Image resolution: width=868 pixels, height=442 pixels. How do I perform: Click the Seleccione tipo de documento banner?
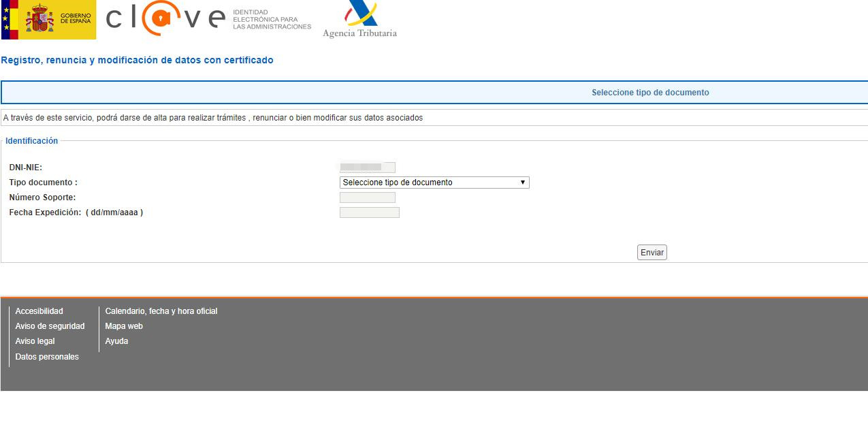tap(650, 93)
